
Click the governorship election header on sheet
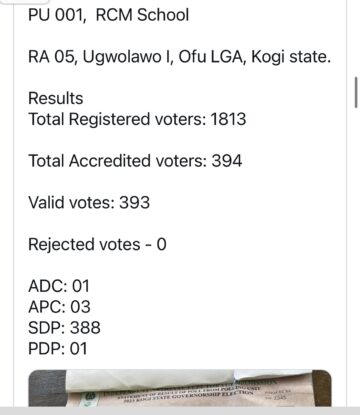(x=187, y=393)
